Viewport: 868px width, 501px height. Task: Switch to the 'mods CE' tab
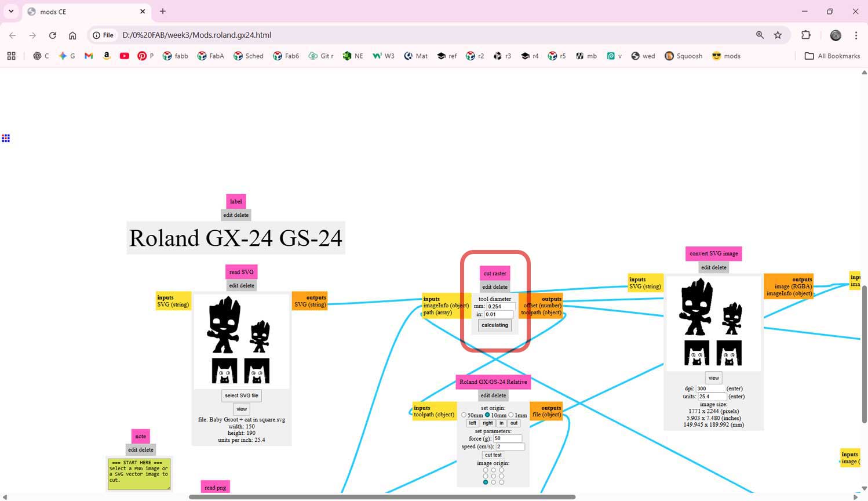coord(87,12)
